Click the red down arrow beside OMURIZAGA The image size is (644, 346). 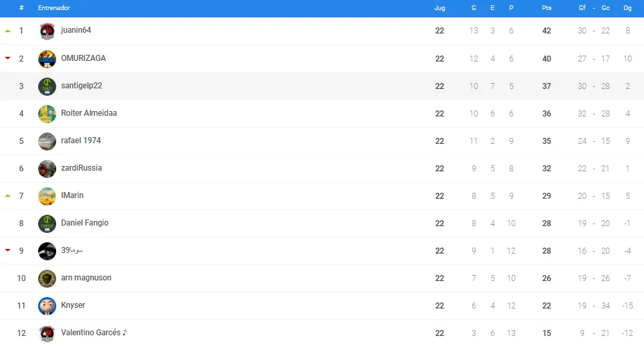point(7,58)
